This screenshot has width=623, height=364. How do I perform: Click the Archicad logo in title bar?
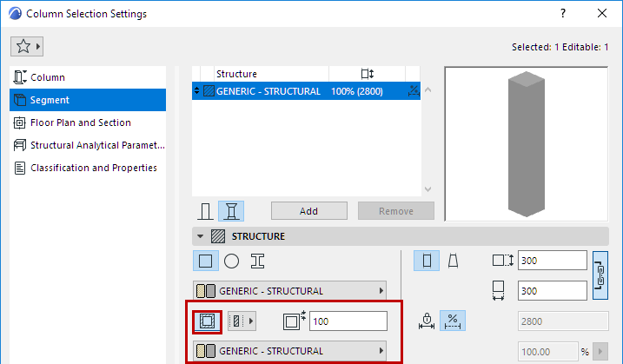point(15,14)
